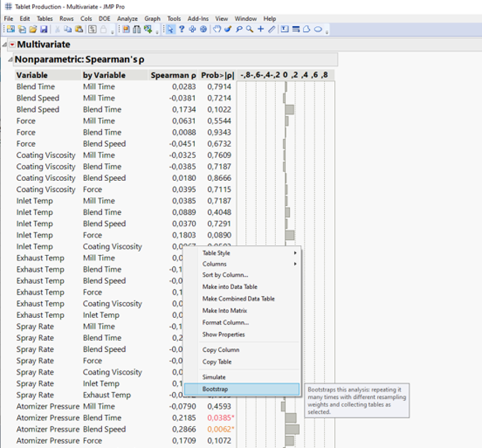Open the Analyze menu
Image resolution: width=482 pixels, height=448 pixels.
tap(127, 18)
